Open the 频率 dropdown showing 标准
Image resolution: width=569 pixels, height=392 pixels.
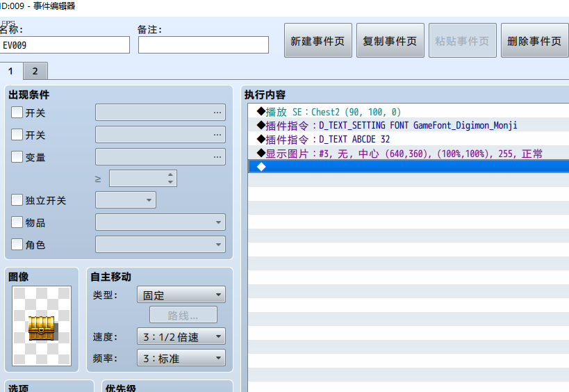[181, 357]
